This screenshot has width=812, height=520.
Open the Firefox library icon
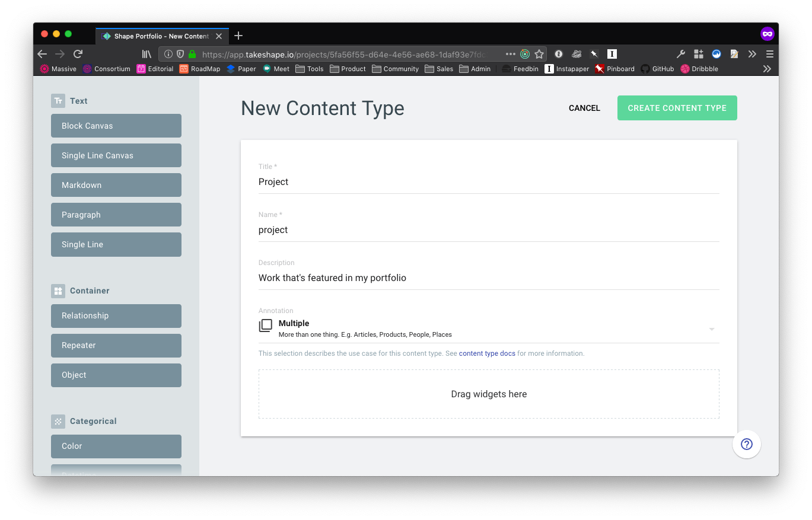(147, 54)
